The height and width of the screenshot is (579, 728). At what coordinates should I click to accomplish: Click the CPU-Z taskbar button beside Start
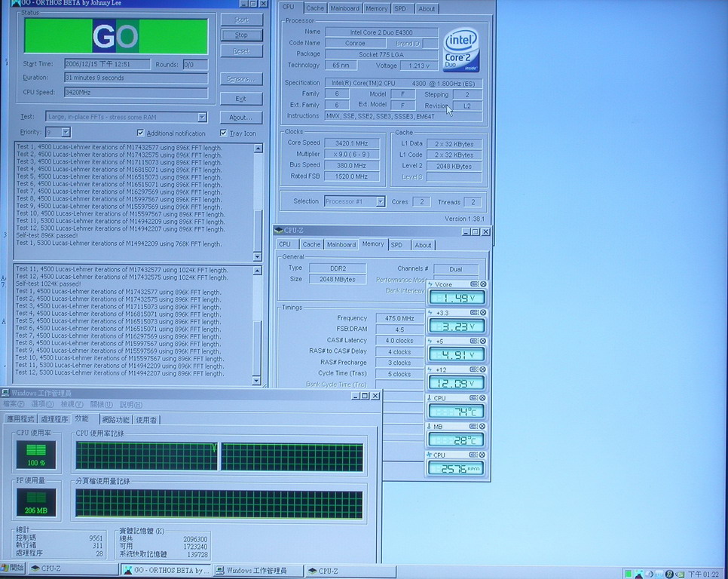[x=73, y=568]
